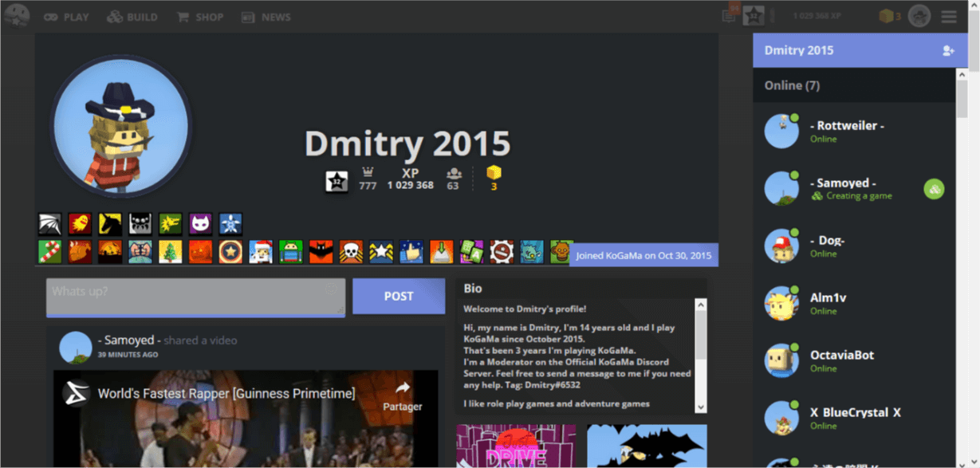Click the Bio panel scrollbar thumb

pos(701,336)
